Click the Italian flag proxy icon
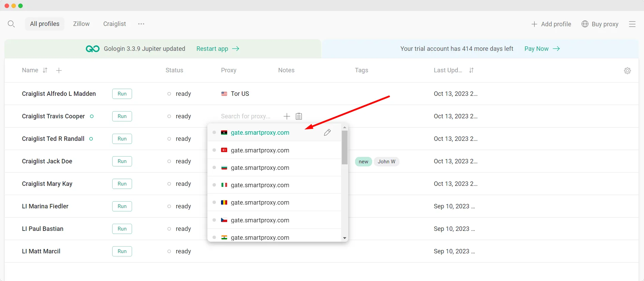This screenshot has width=644, height=281. point(224,185)
